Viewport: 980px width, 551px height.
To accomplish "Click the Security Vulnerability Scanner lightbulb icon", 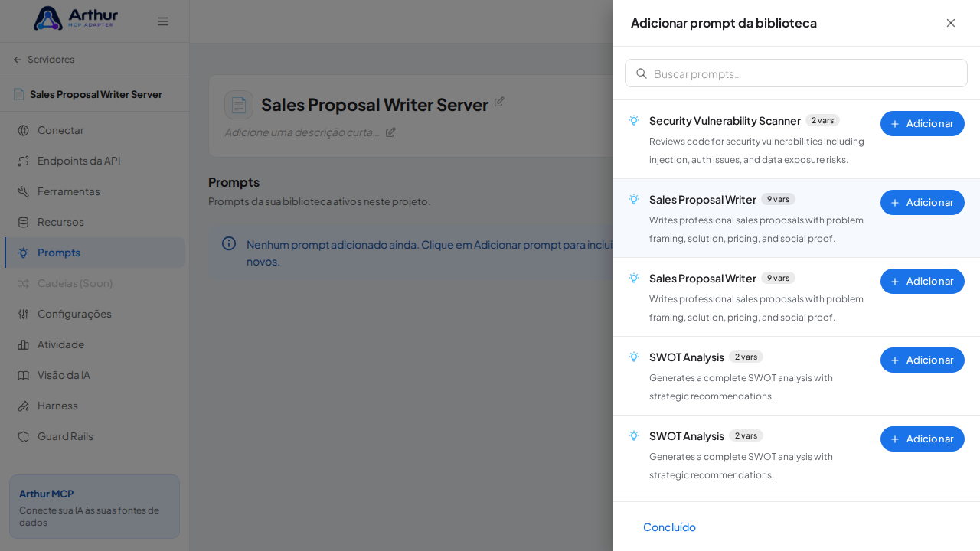I will pos(634,120).
